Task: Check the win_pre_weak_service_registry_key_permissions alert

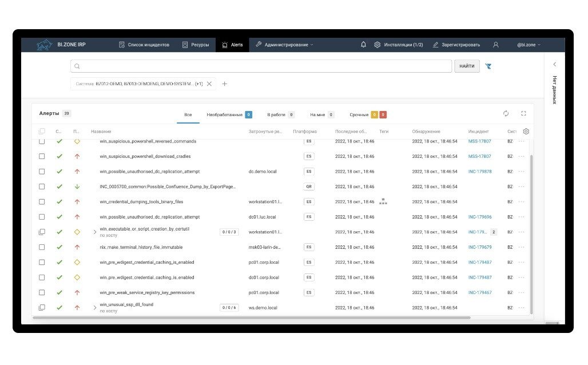Action: pos(42,292)
